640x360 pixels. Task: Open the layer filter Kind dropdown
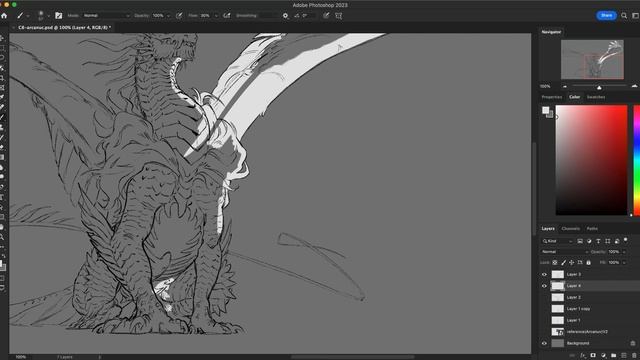[558, 241]
